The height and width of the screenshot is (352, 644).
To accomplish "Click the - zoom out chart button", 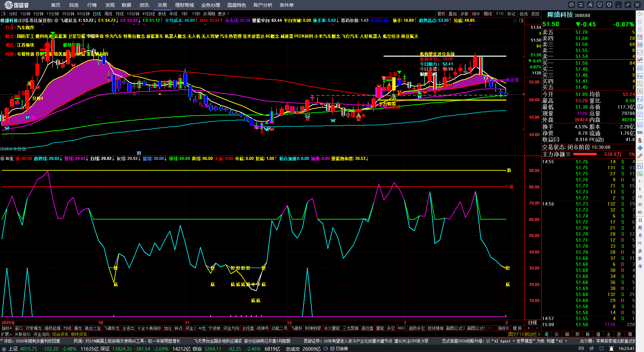I will click(537, 328).
